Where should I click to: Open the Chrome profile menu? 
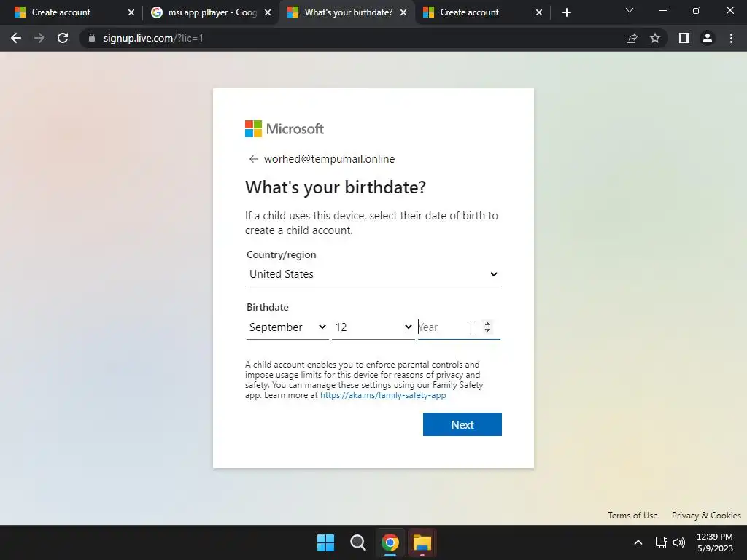708,38
